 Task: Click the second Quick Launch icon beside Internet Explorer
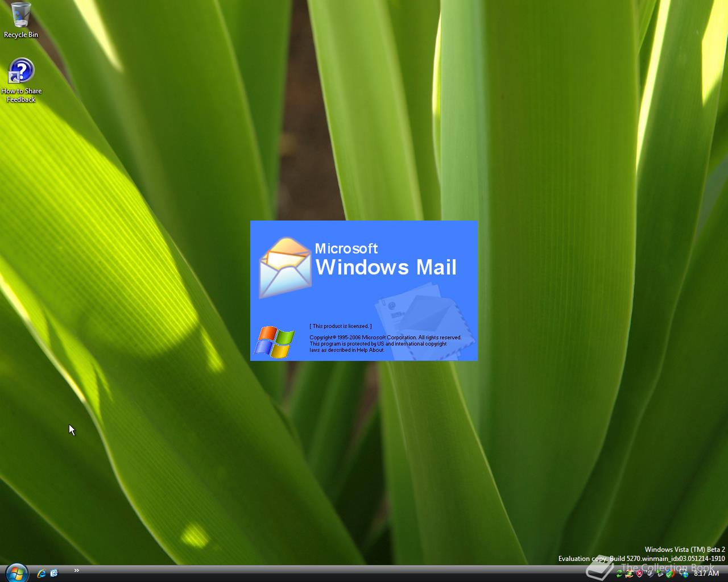tap(54, 573)
